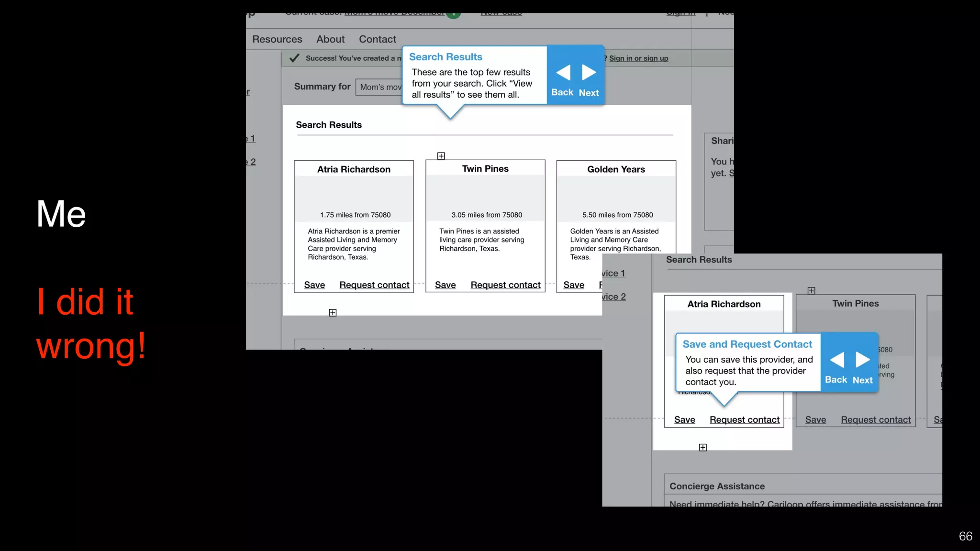
Task: Click Save in zoomed Twin Pines card
Action: coord(815,420)
